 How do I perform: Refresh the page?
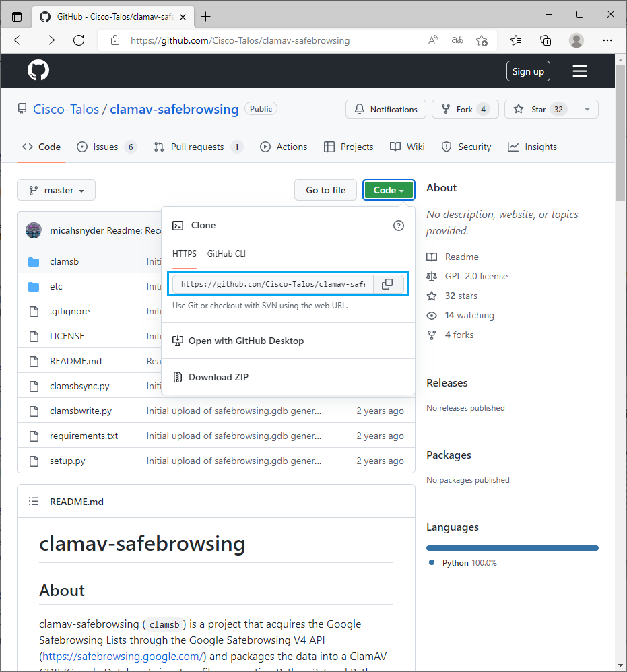[x=79, y=40]
